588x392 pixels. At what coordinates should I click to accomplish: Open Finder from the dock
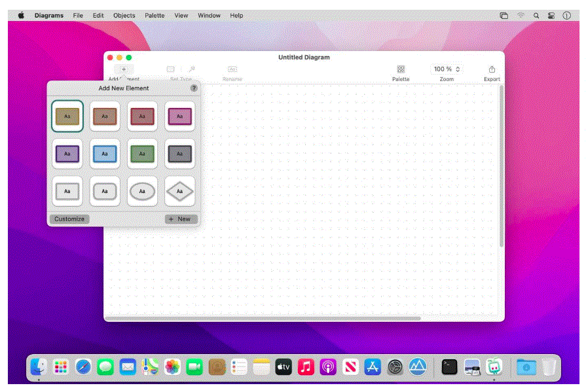pos(39,367)
